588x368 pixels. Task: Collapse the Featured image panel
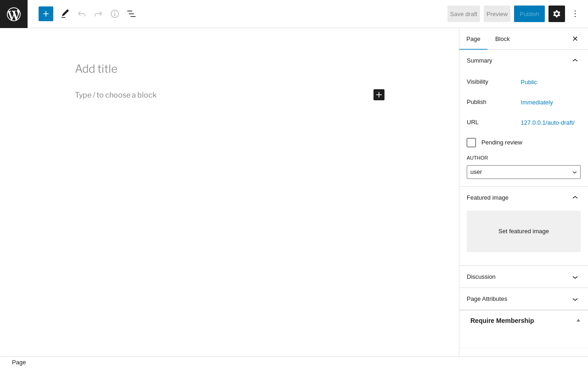click(x=524, y=197)
